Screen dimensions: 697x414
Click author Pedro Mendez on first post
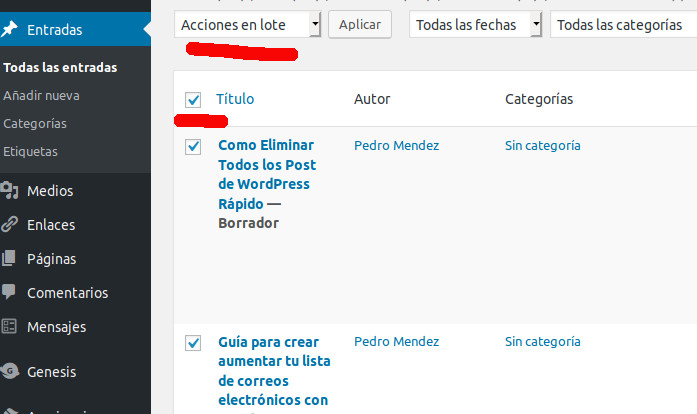tap(396, 146)
